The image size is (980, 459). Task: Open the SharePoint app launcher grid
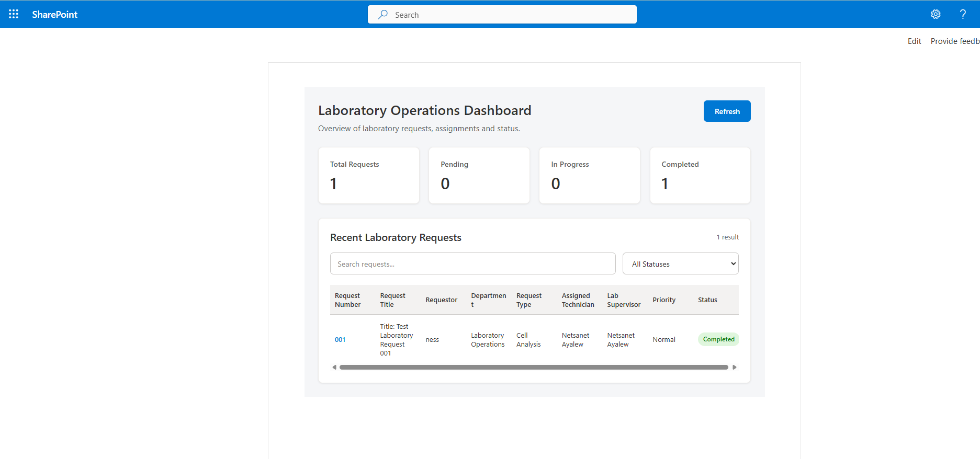click(x=14, y=14)
